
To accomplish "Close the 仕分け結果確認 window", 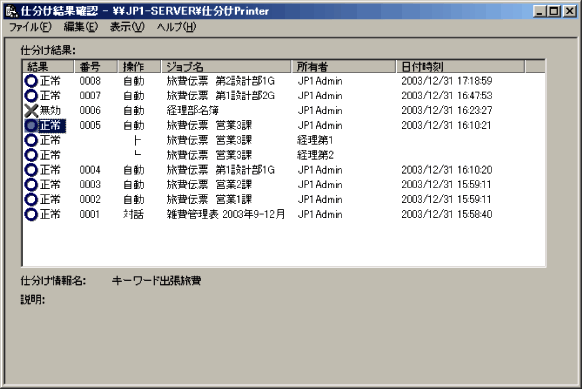I will [x=569, y=11].
